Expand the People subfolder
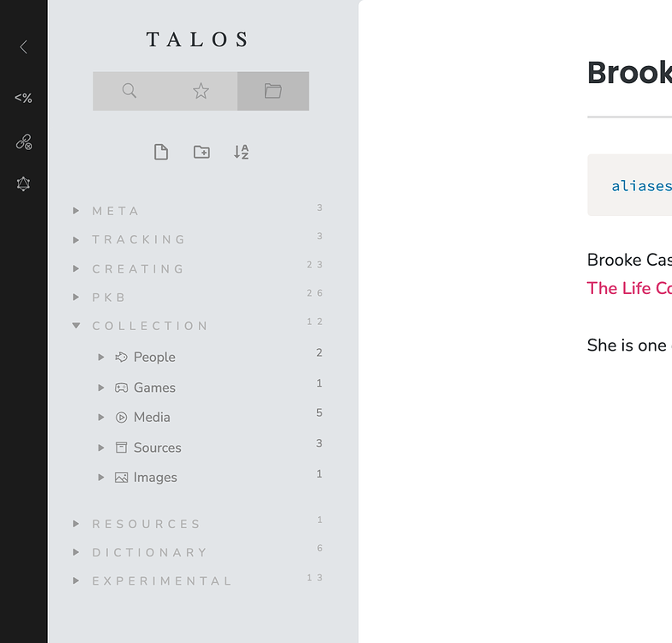 101,357
